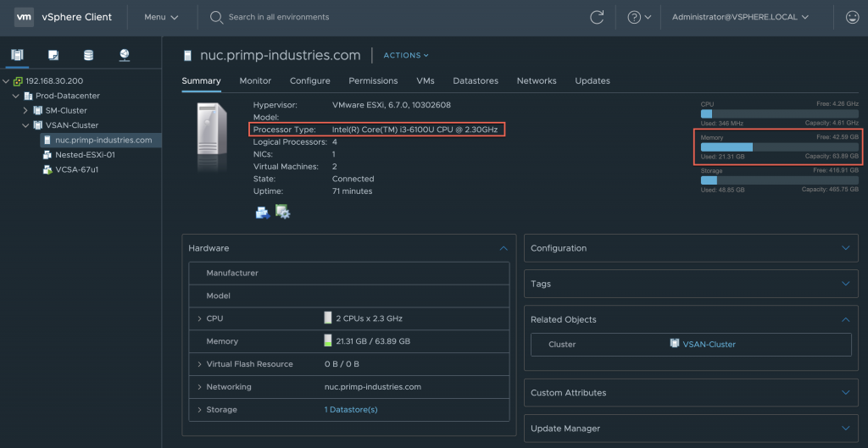Image resolution: width=868 pixels, height=448 pixels.
Task: Click the smiley feedback icon
Action: coord(852,17)
